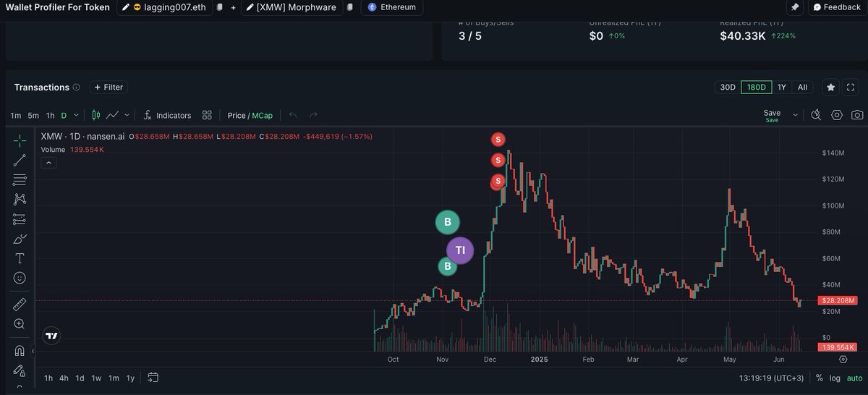Screen dimensions: 868x395
Task: Add a transactions Filter
Action: click(109, 87)
